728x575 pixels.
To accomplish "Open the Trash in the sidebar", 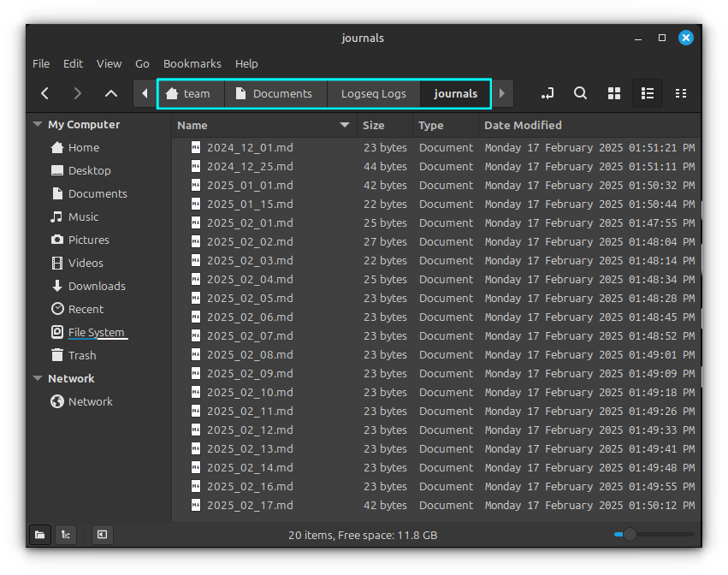I will [82, 355].
